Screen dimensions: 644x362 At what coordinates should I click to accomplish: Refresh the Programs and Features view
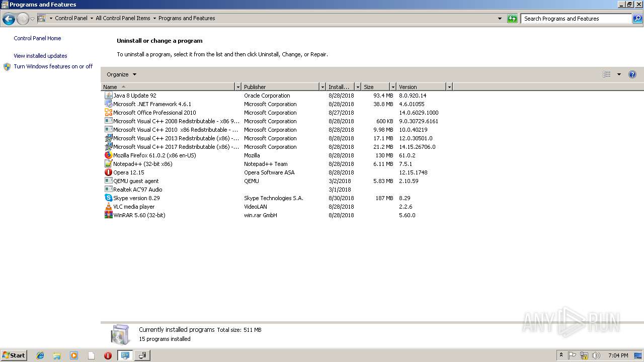tap(512, 19)
